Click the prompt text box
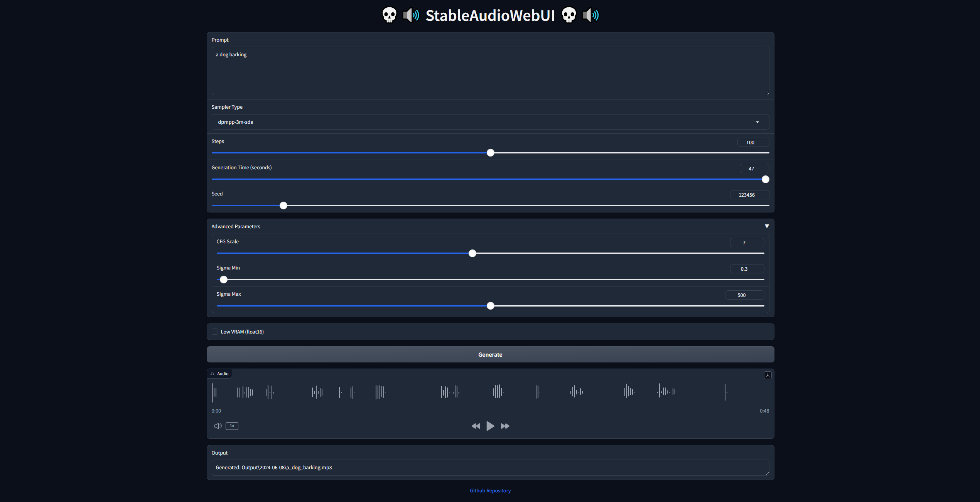Screen dimensions: 980x502 (x=490, y=71)
